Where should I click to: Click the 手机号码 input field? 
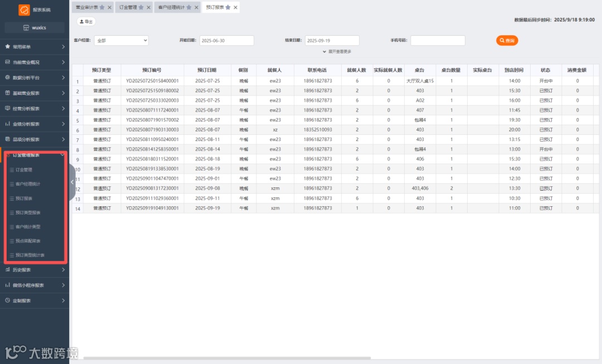(438, 40)
